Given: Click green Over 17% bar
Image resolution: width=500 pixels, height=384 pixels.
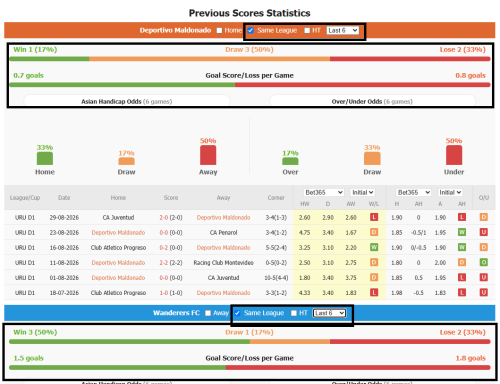Looking at the screenshot, I should click(x=290, y=161).
